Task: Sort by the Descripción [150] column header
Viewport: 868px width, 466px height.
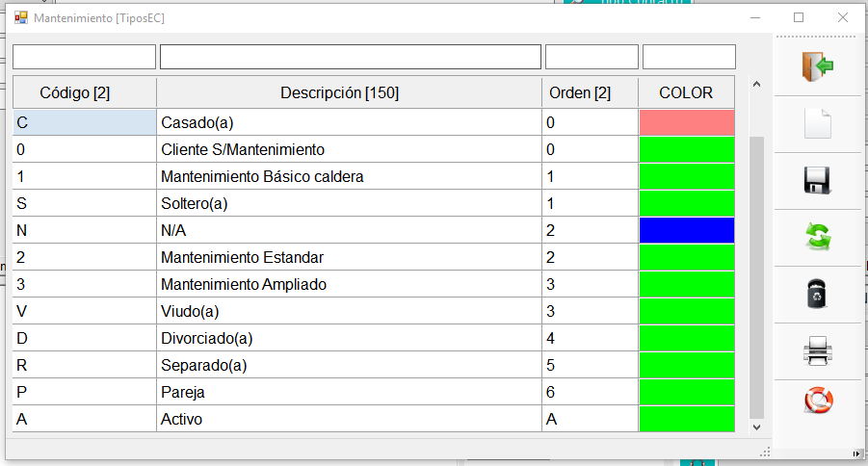Action: coord(350,93)
